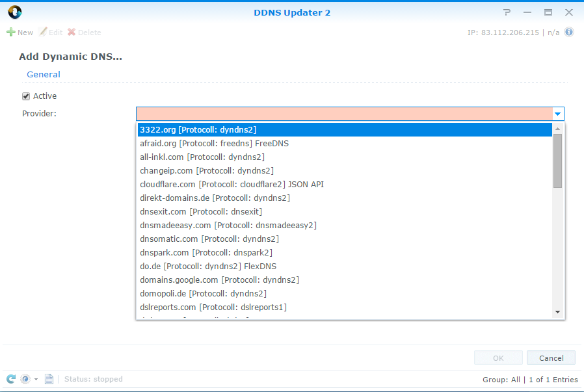Select dnspark.com [Protocoll: dnspark2]
584x392 pixels.
345,252
